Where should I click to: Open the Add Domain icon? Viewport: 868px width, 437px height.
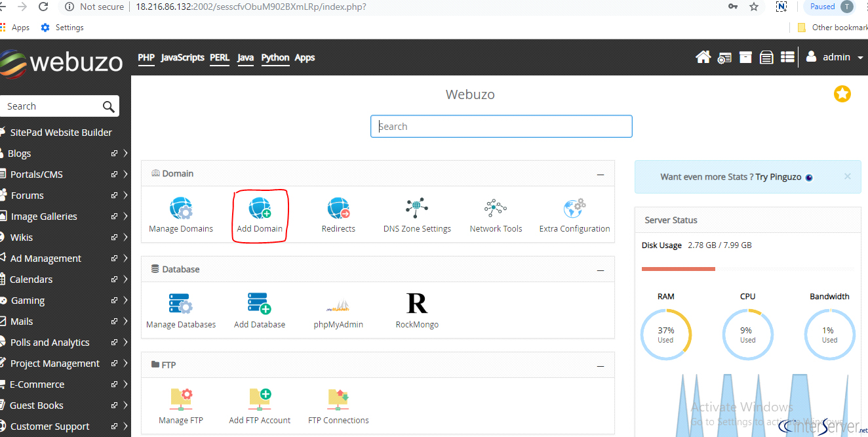click(x=260, y=209)
